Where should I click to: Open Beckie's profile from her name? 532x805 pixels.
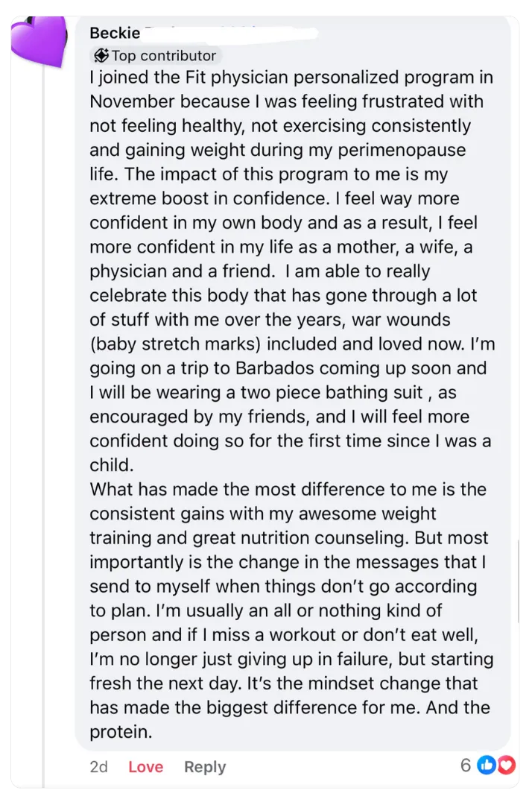[x=115, y=33]
